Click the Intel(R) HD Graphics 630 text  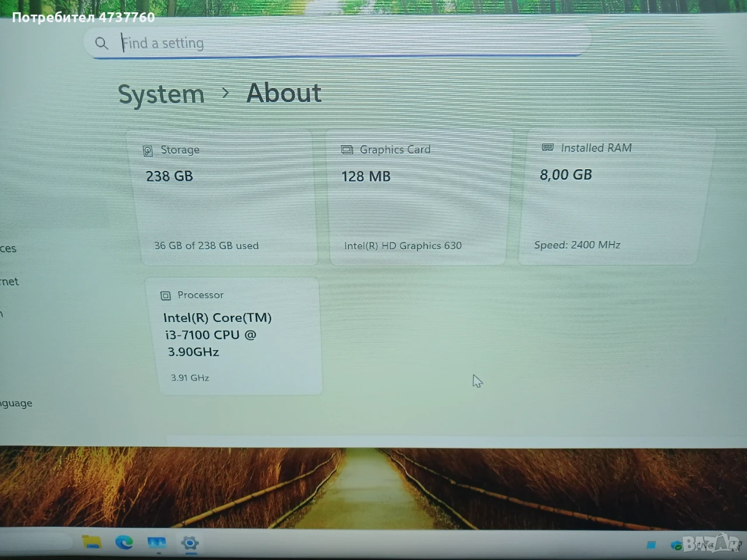(403, 246)
